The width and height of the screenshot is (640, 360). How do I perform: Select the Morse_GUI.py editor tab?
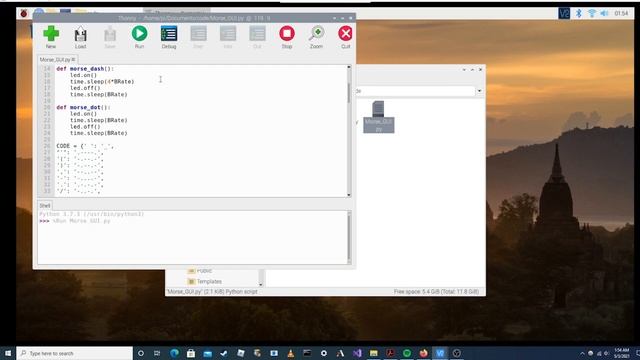coord(55,60)
